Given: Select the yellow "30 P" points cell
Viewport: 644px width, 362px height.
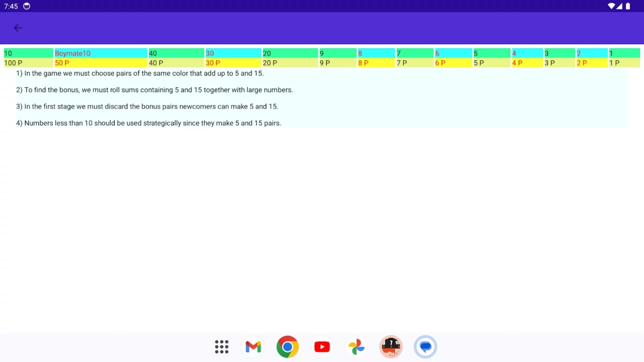Looking at the screenshot, I should pyautogui.click(x=233, y=63).
